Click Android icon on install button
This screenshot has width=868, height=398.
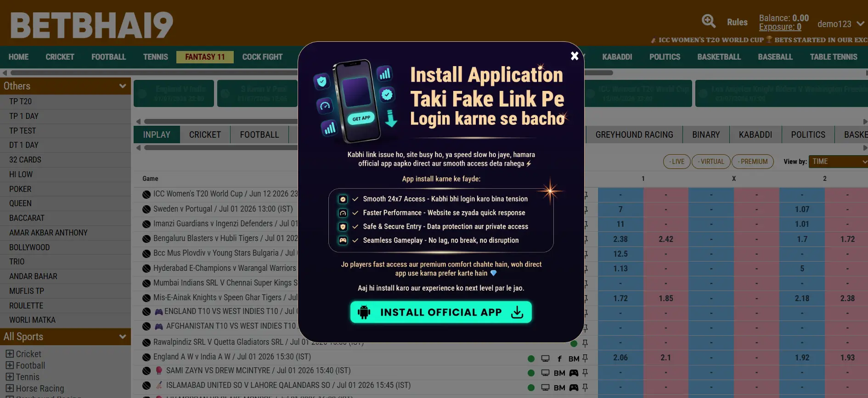pyautogui.click(x=364, y=312)
